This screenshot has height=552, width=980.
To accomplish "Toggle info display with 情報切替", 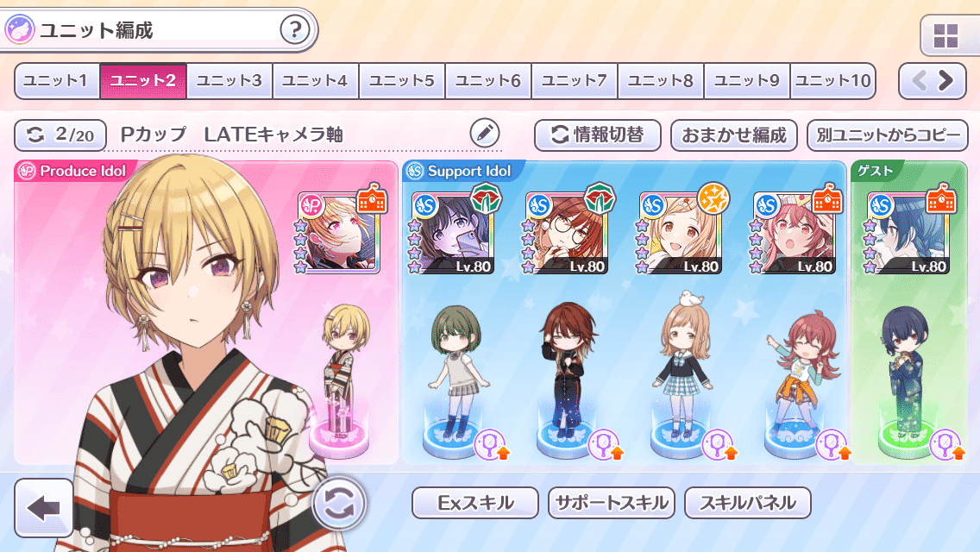I will [x=598, y=135].
